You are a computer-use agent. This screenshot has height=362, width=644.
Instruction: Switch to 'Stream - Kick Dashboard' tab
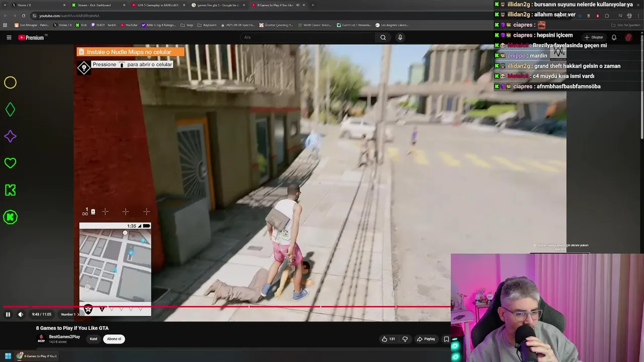pos(98,5)
